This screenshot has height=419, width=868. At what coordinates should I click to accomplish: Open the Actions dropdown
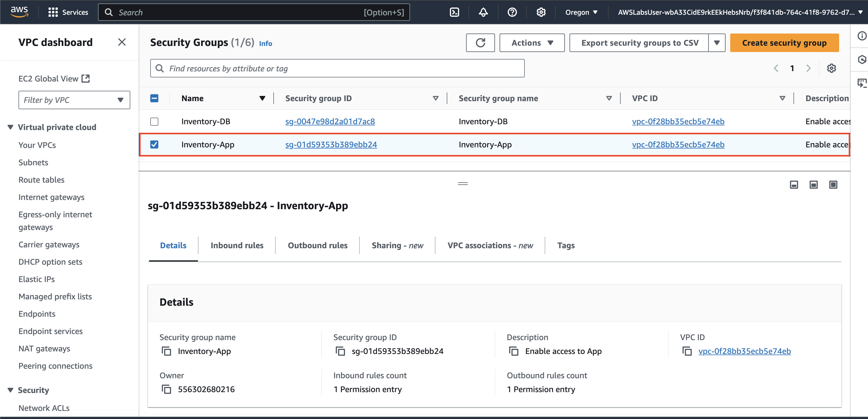532,43
